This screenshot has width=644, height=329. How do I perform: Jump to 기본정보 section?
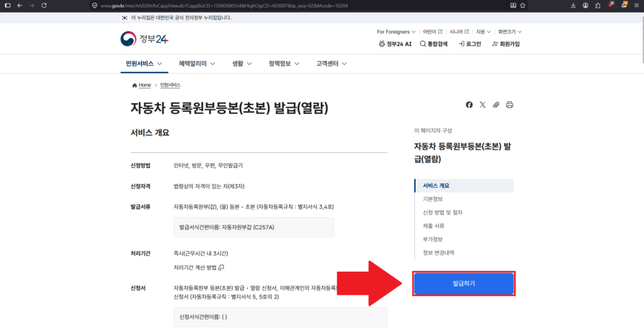(x=433, y=199)
